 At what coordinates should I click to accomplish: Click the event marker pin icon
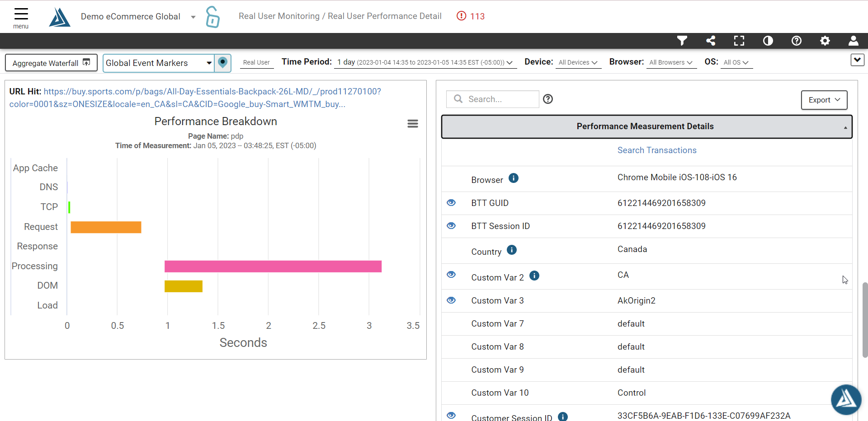[x=222, y=63]
